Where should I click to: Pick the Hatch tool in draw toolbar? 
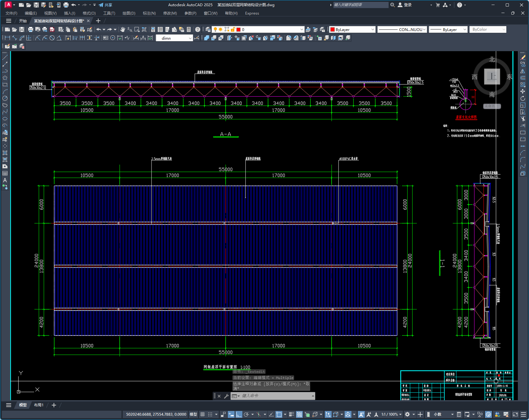5,153
